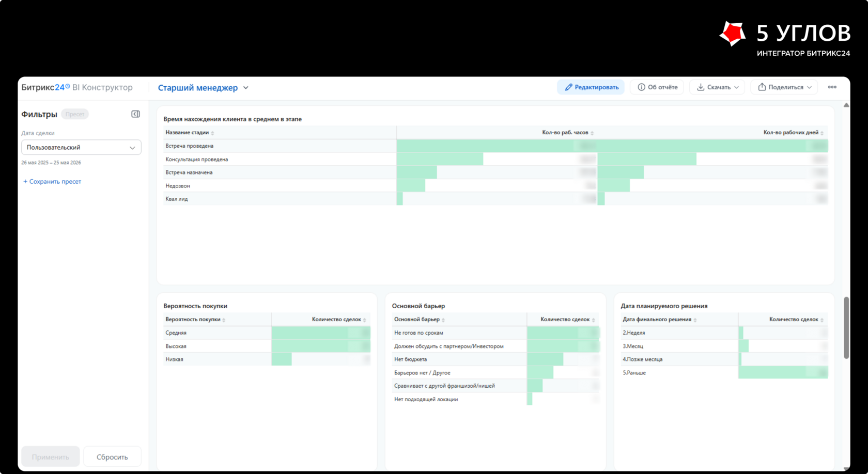This screenshot has height=474, width=868.
Task: Select the 3.Месяц row
Action: click(724, 346)
